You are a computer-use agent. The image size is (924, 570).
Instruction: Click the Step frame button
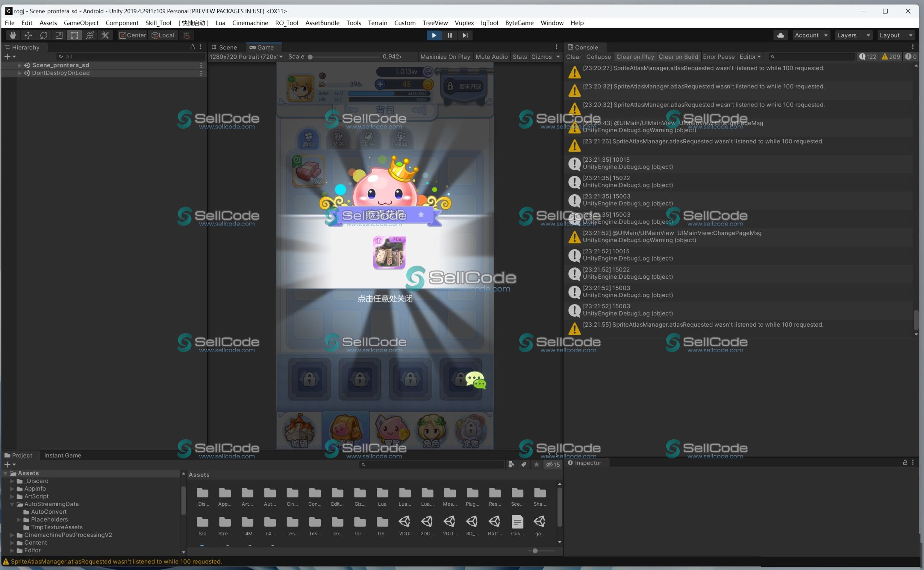[x=465, y=35]
